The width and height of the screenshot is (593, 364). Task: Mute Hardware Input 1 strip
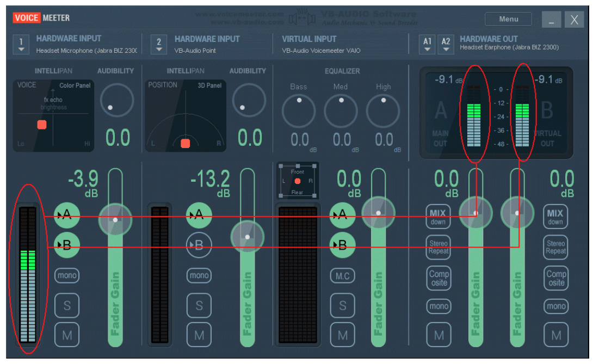pos(67,335)
